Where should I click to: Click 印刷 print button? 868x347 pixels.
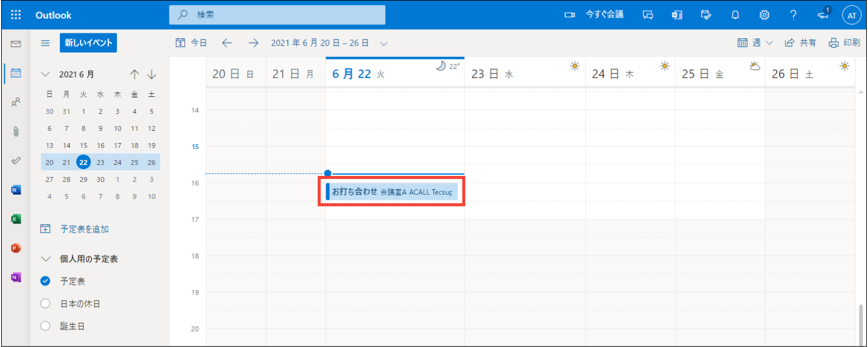[x=844, y=43]
